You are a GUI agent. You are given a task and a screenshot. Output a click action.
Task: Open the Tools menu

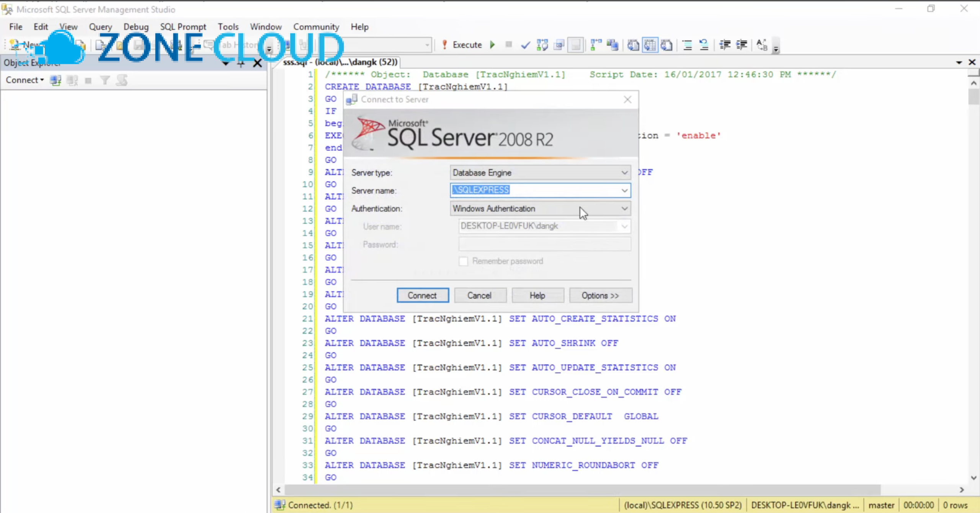click(x=228, y=27)
